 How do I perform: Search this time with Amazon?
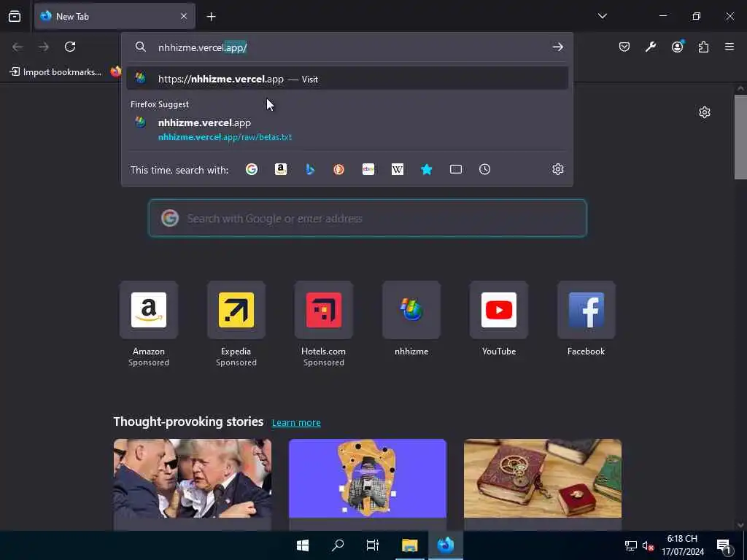click(x=281, y=169)
